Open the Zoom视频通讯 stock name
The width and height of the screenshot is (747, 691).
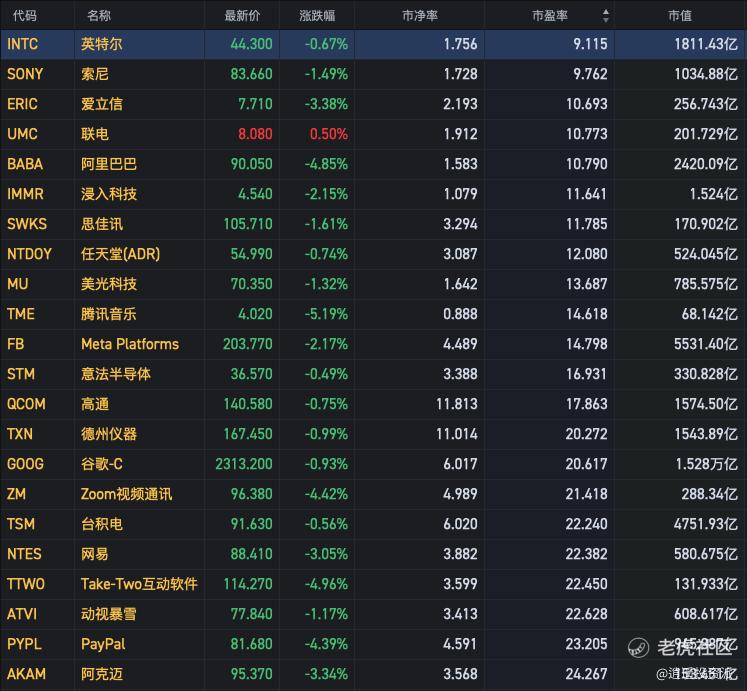coord(126,495)
